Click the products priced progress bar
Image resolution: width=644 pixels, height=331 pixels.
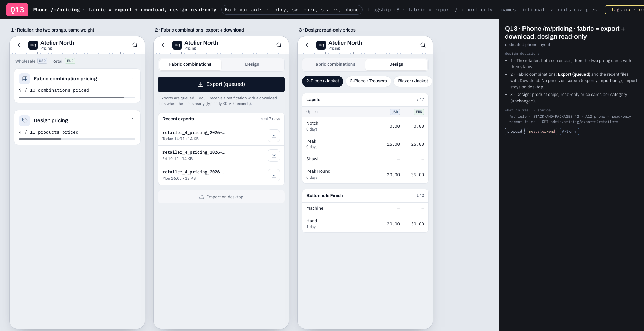[77, 139]
